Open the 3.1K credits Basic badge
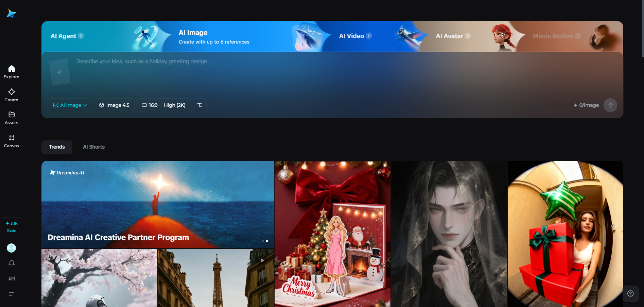Screen dimensions: 644x307 12,227
